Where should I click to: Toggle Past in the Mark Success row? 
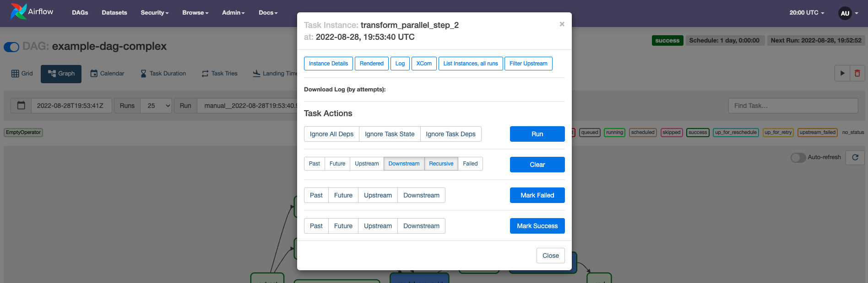pyautogui.click(x=316, y=226)
